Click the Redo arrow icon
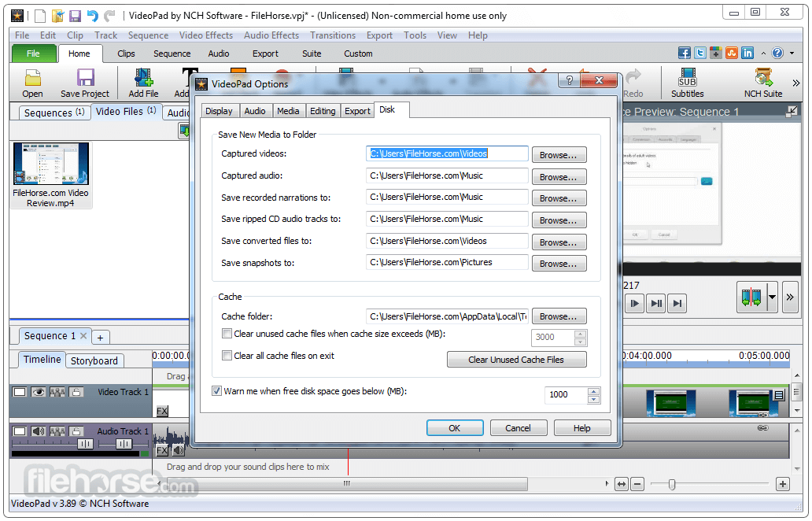The image size is (812, 521). (633, 78)
